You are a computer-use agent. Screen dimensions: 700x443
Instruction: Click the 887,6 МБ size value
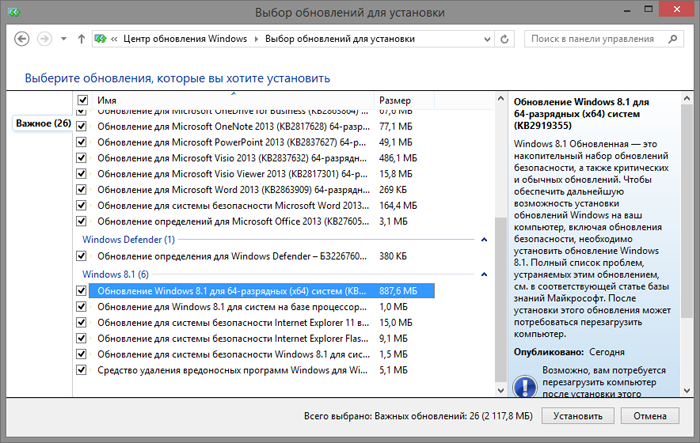398,291
